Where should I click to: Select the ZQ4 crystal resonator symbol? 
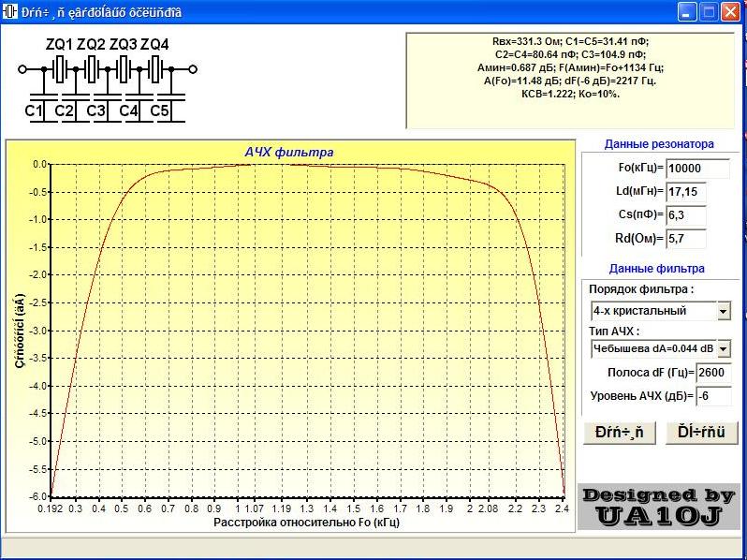coord(155,69)
